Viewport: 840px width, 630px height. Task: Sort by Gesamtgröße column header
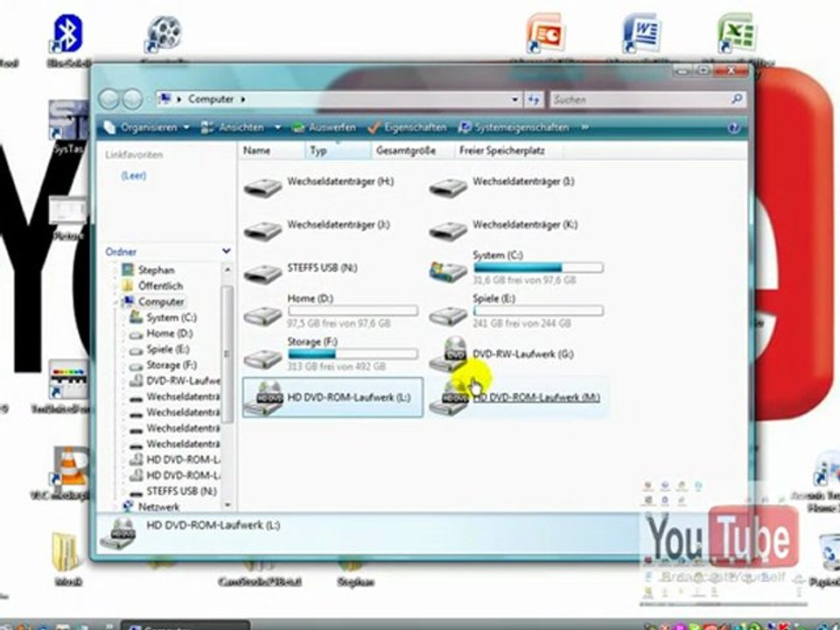(412, 151)
